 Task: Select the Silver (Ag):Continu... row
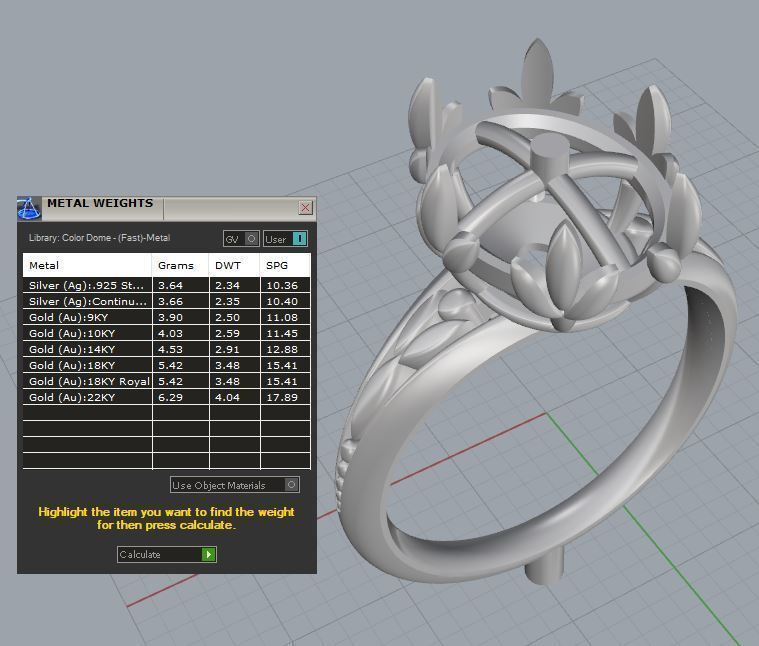pos(167,301)
